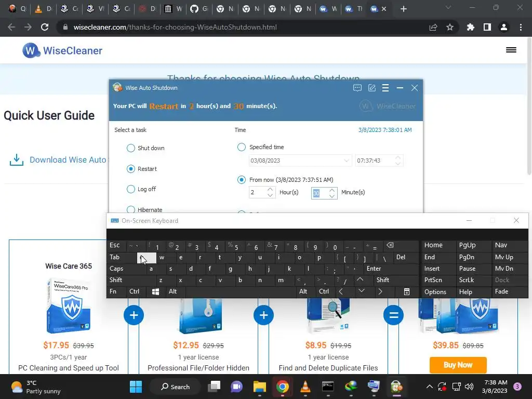This screenshot has height=399, width=532.
Task: Open the Chrome tab search chevron
Action: 448,7
